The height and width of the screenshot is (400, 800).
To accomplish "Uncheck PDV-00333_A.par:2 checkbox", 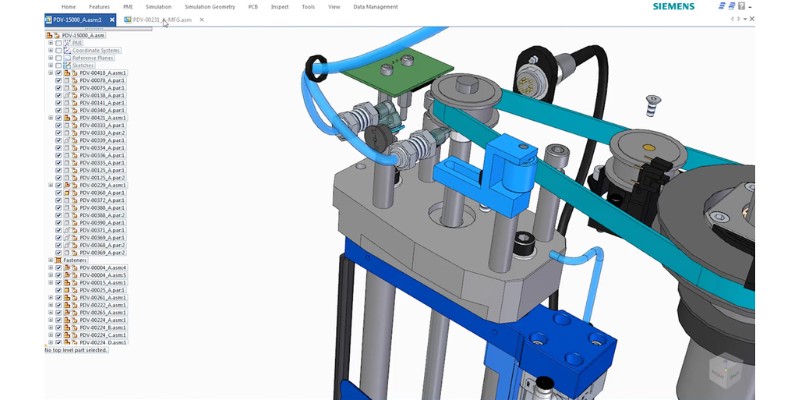I will pos(59,133).
